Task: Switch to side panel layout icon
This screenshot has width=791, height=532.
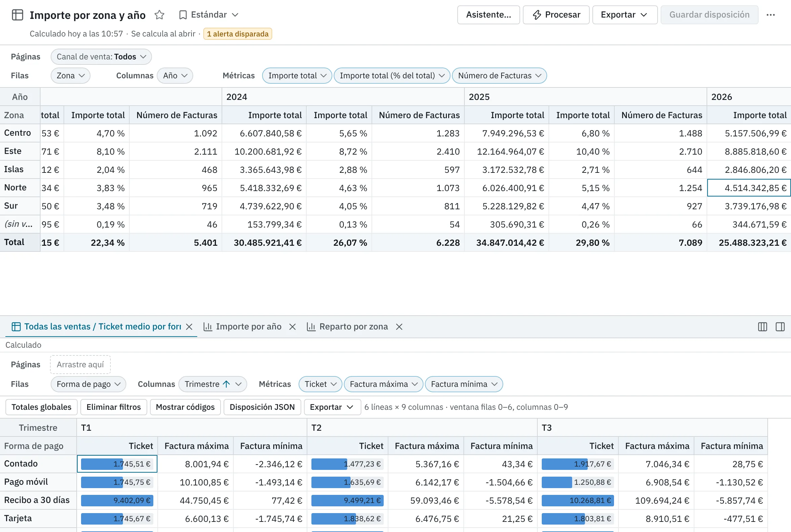Action: (x=780, y=327)
